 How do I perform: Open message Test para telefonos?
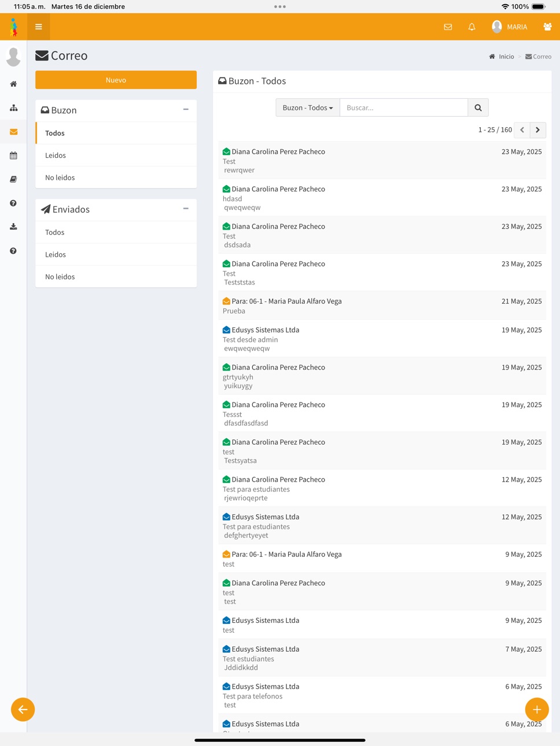(x=382, y=695)
